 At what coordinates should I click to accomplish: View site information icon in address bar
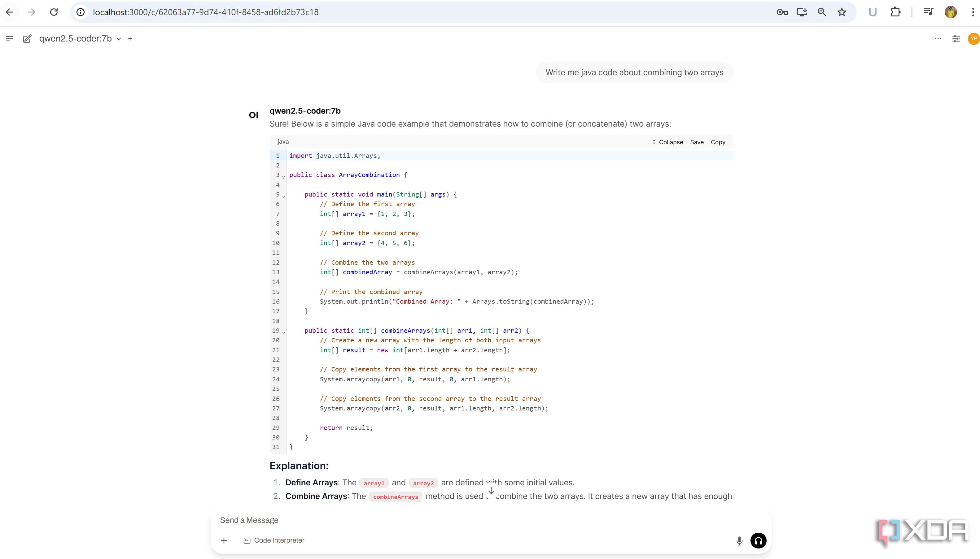pyautogui.click(x=80, y=12)
